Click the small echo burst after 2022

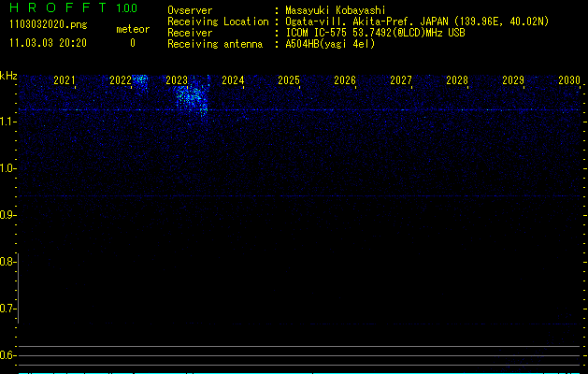pos(140,82)
